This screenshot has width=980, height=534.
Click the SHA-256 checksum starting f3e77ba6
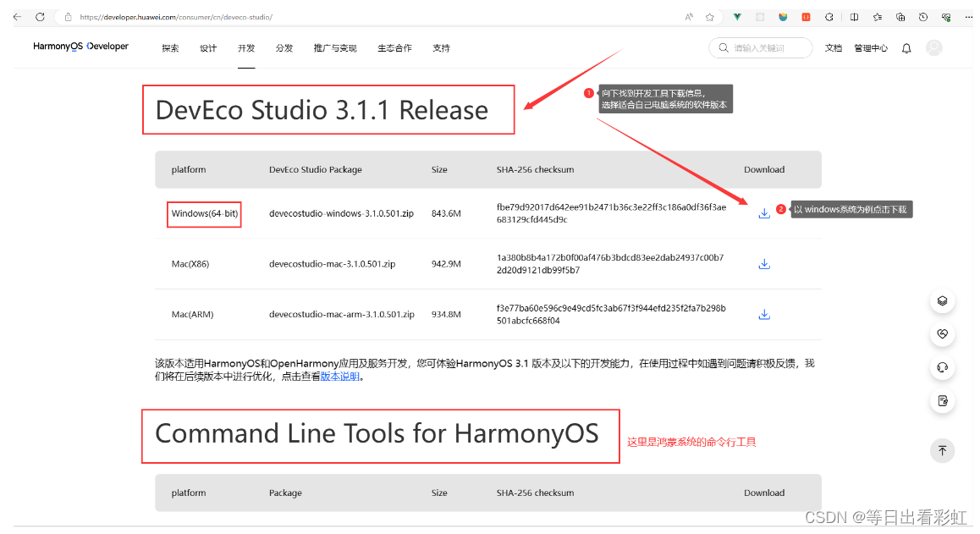[611, 314]
